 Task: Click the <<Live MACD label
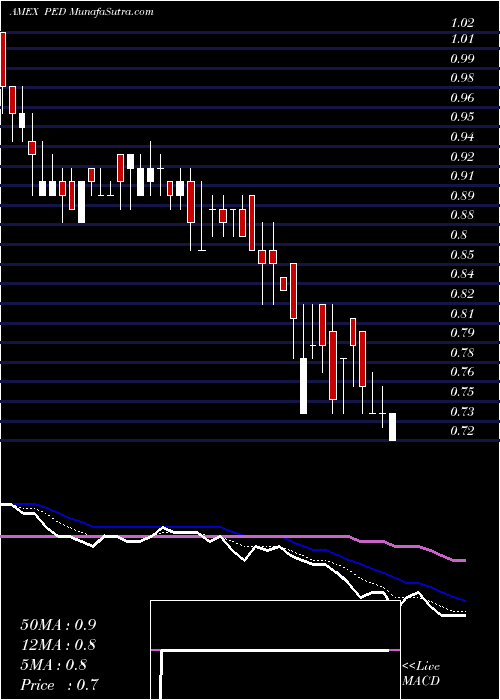coord(421,674)
